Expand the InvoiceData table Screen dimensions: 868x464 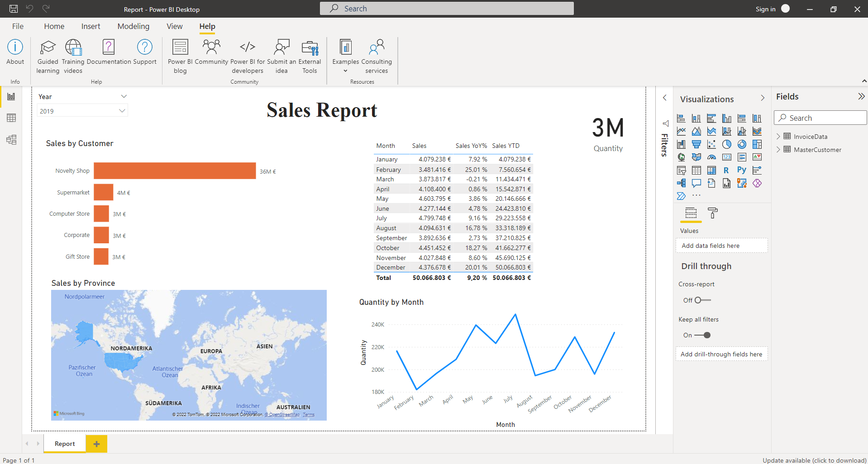pyautogui.click(x=778, y=136)
